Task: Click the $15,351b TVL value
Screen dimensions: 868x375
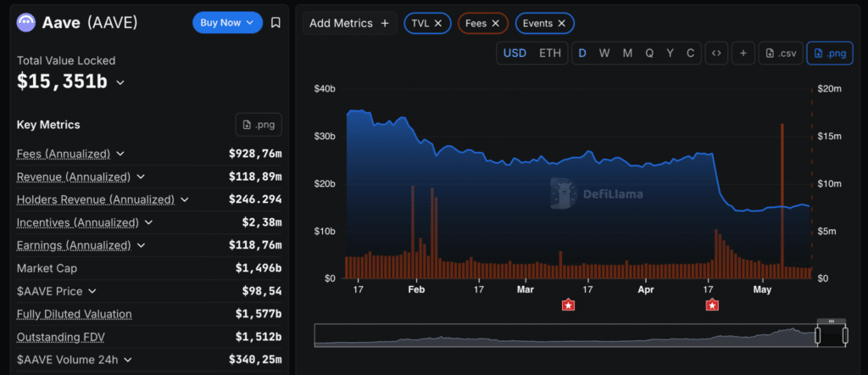Action: click(x=62, y=81)
